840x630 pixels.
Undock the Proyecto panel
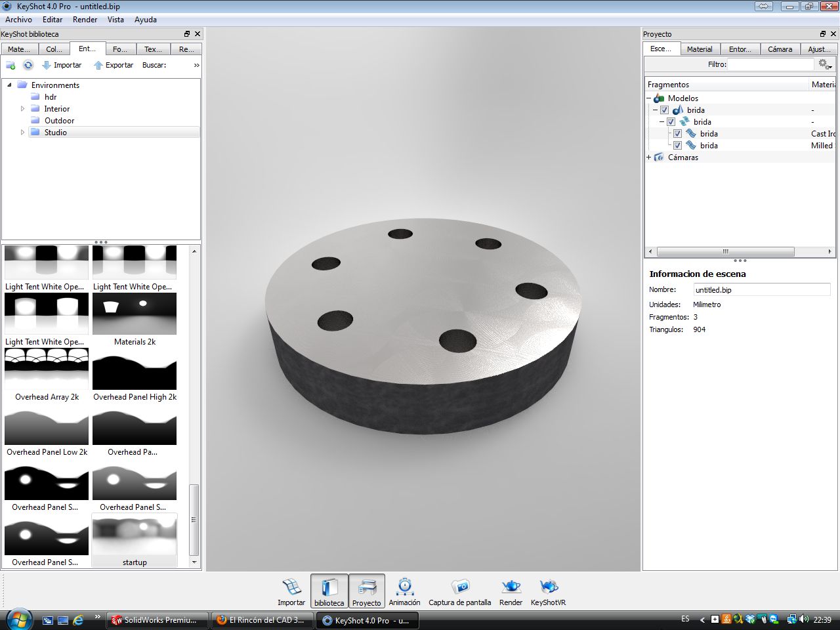823,33
